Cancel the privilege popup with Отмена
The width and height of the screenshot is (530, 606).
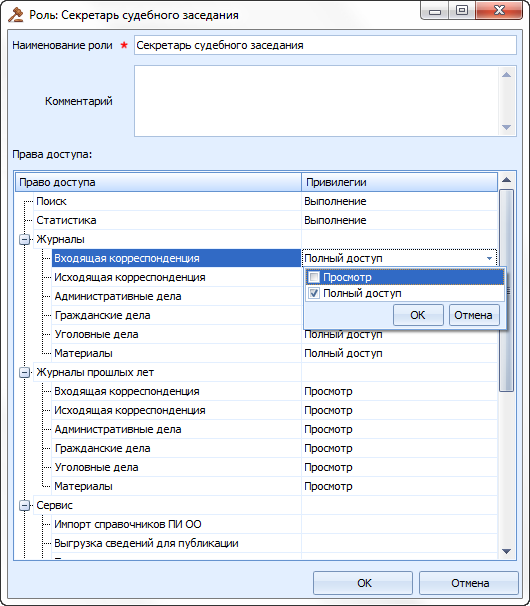coord(474,315)
